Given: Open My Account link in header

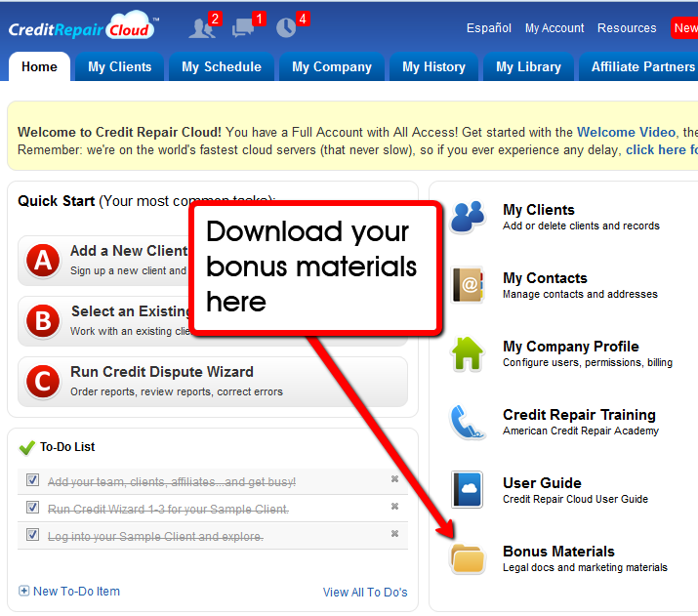Looking at the screenshot, I should click(x=554, y=28).
